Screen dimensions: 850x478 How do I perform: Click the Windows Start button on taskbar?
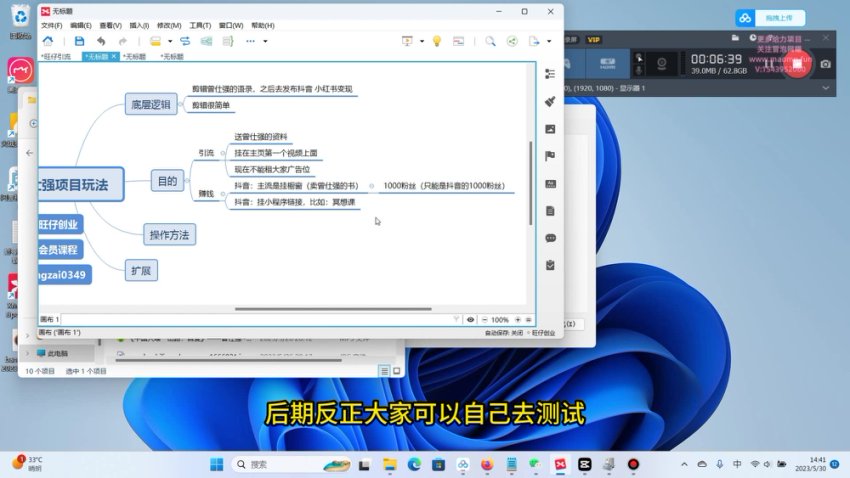pos(217,464)
